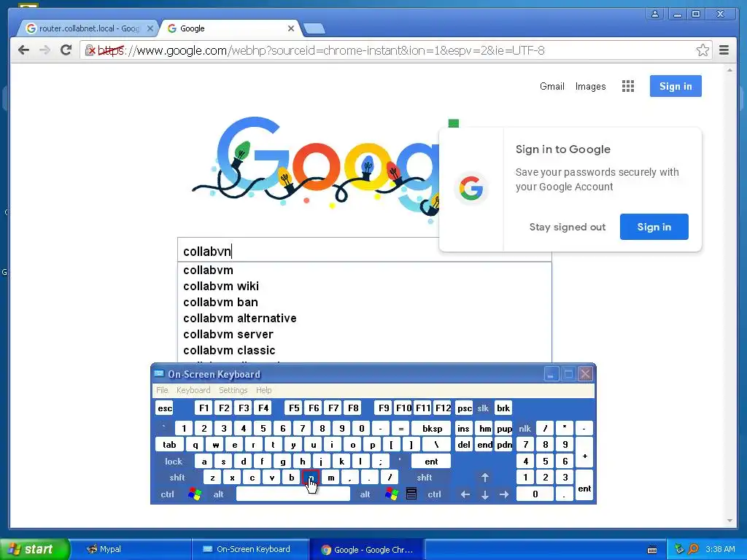The height and width of the screenshot is (560, 747).
Task: Click the spacebar on On-Screen Keyboard
Action: 293,494
